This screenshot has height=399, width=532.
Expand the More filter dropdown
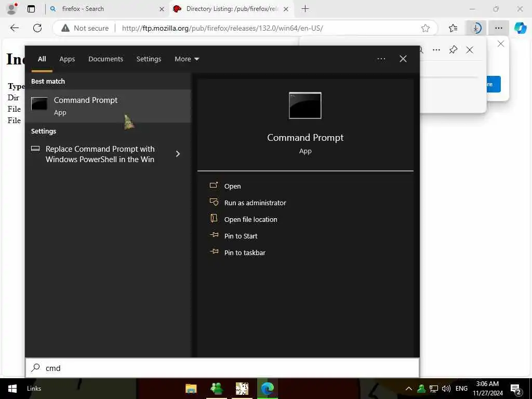(187, 59)
